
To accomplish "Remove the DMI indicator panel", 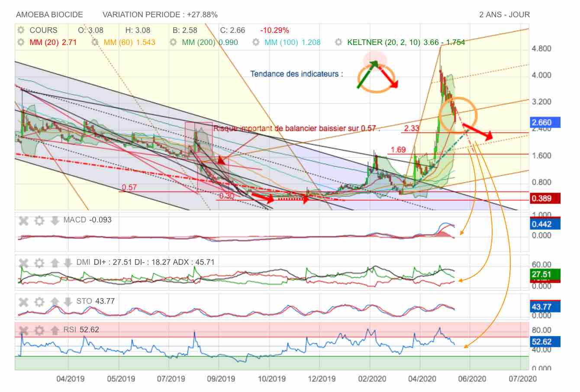I will pyautogui.click(x=24, y=263).
